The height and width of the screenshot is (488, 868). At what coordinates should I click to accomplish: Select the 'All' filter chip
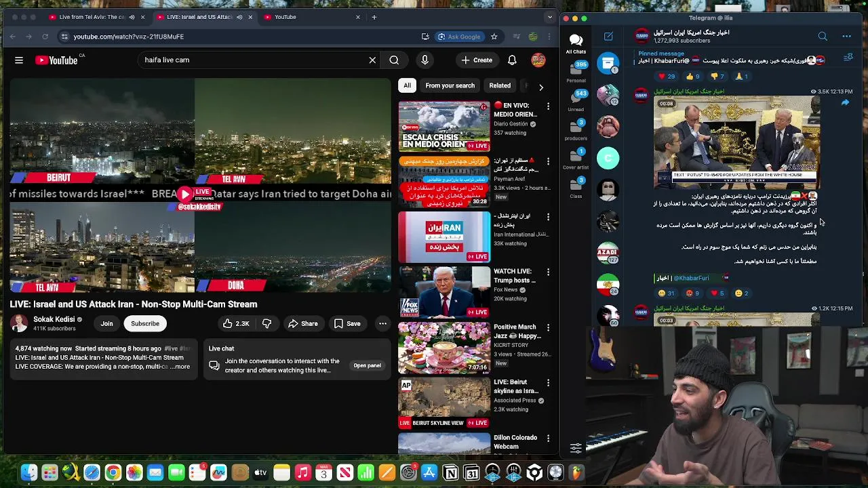click(x=407, y=86)
